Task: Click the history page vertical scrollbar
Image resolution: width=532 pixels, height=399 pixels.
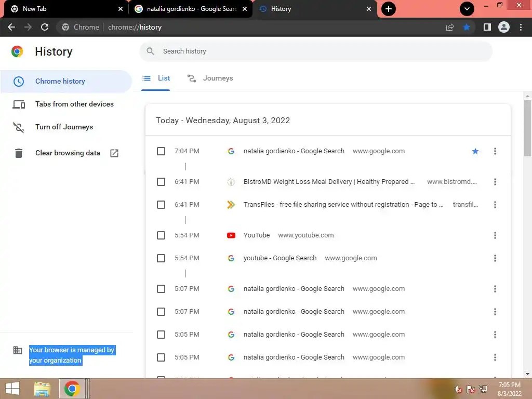Action: point(527,129)
